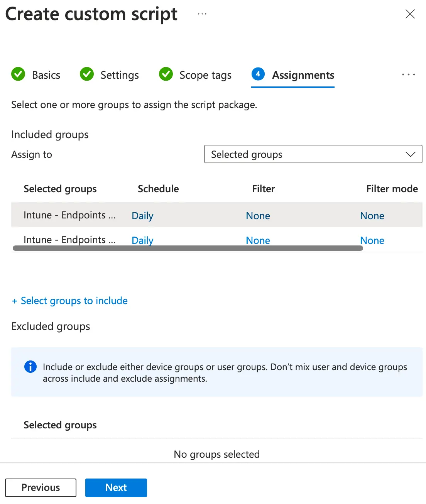Screen dimensions: 426x504
Task: Edit the Daily schedule of the first group
Action: (x=142, y=216)
